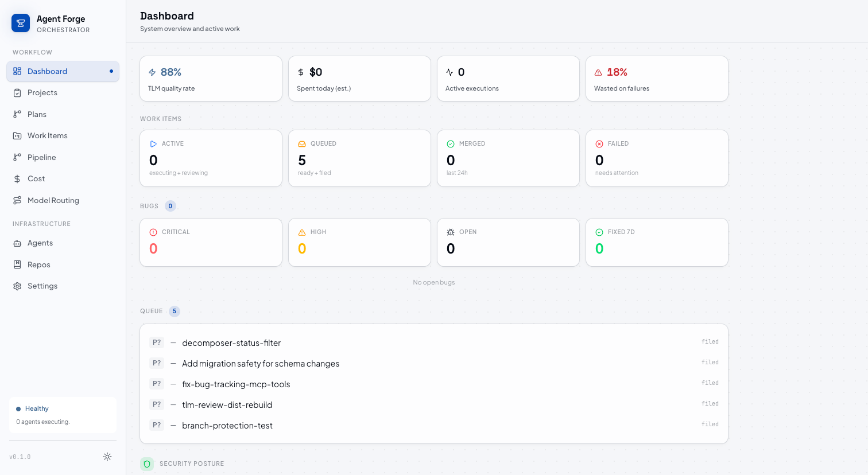Click the Security Posture shield icon
Image resolution: width=868 pixels, height=475 pixels.
coord(147,464)
